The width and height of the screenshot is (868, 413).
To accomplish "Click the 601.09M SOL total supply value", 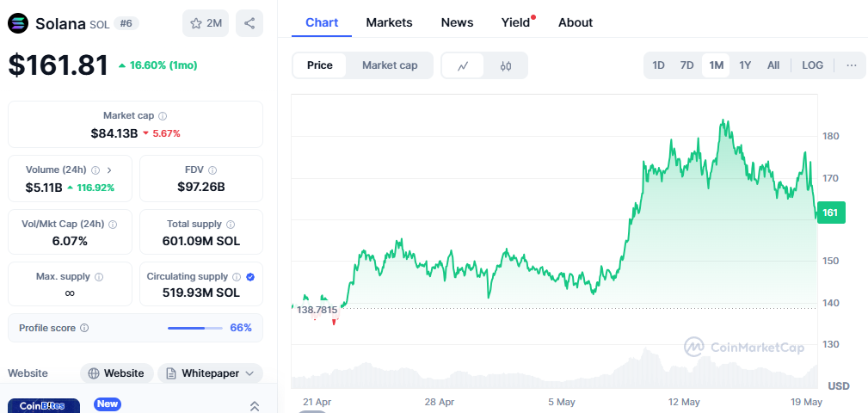I will click(201, 241).
